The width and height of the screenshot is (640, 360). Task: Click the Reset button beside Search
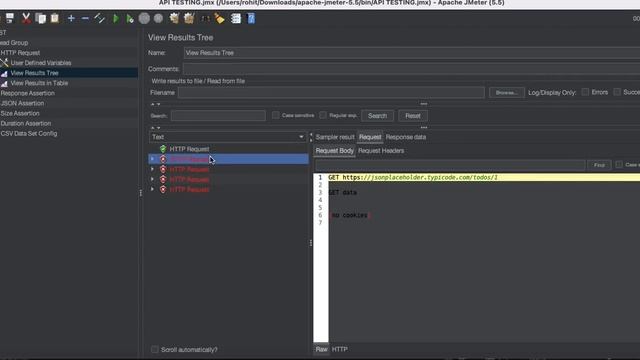413,116
